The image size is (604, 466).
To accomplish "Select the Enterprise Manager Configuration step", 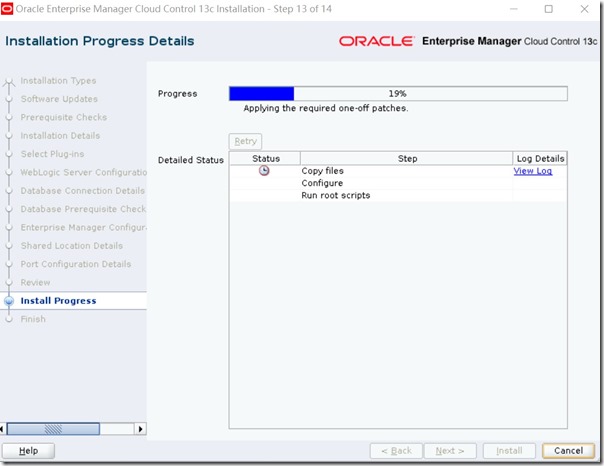I will 84,227.
